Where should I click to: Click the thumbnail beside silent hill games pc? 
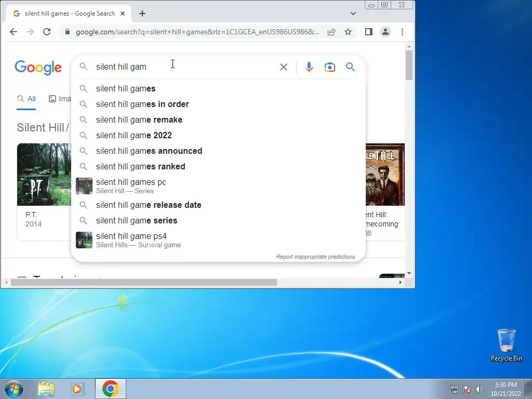click(84, 186)
